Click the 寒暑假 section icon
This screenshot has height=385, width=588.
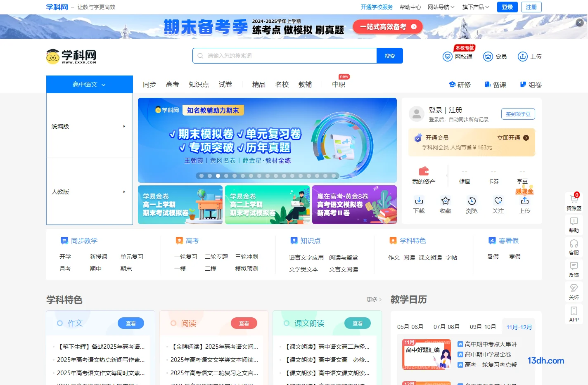pos(492,241)
